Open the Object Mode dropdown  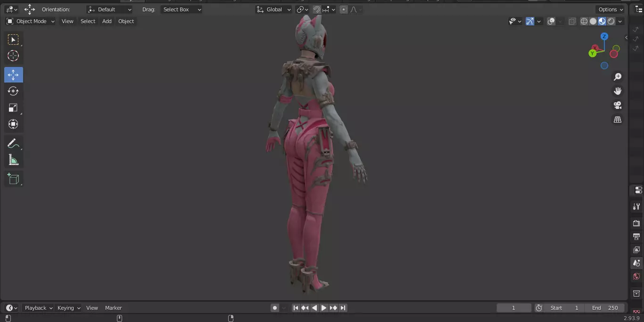click(x=30, y=21)
